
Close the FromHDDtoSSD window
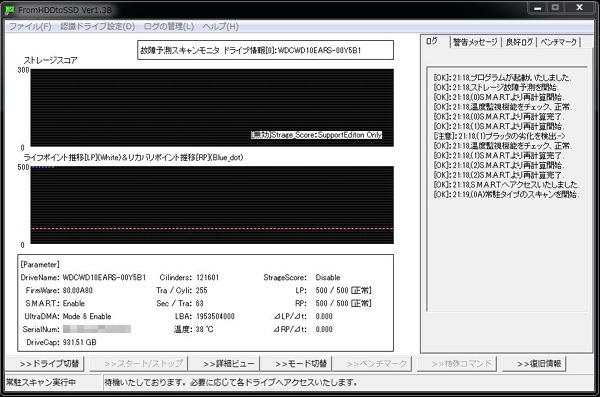tap(579, 8)
